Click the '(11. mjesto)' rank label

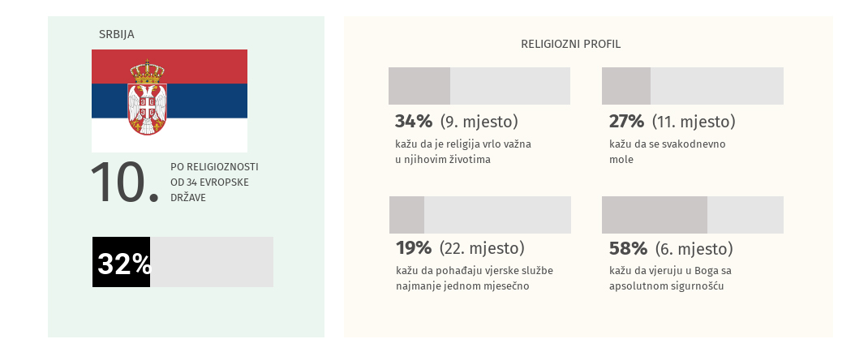tap(694, 122)
